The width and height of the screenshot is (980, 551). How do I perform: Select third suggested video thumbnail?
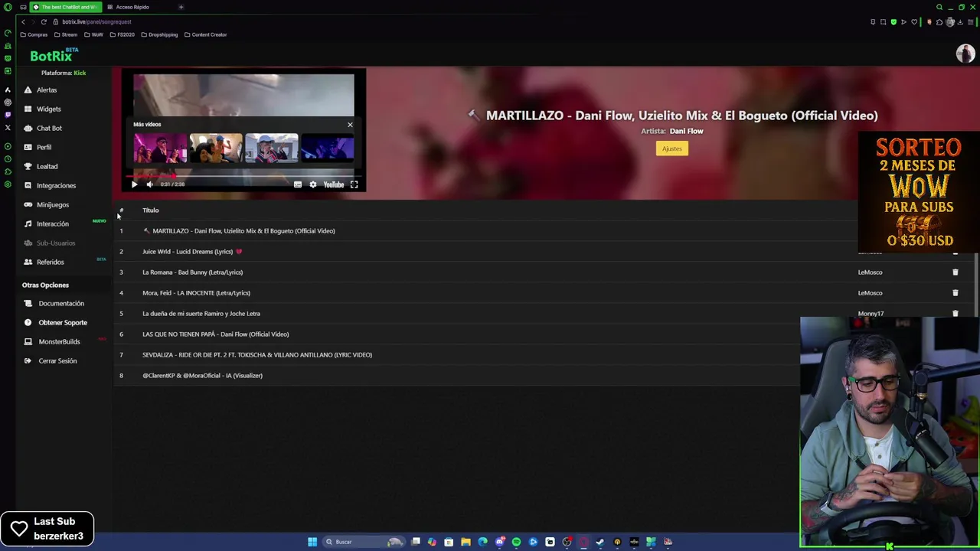(x=272, y=148)
